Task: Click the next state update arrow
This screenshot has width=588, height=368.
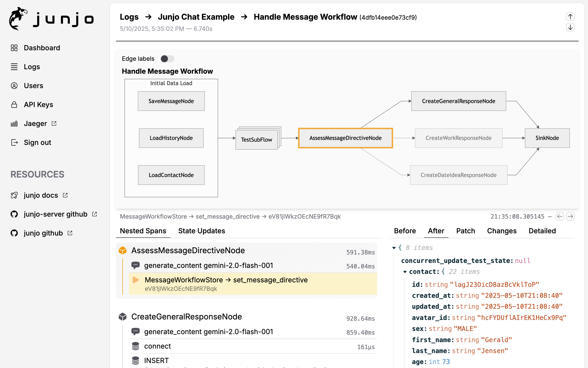Action: (x=570, y=216)
